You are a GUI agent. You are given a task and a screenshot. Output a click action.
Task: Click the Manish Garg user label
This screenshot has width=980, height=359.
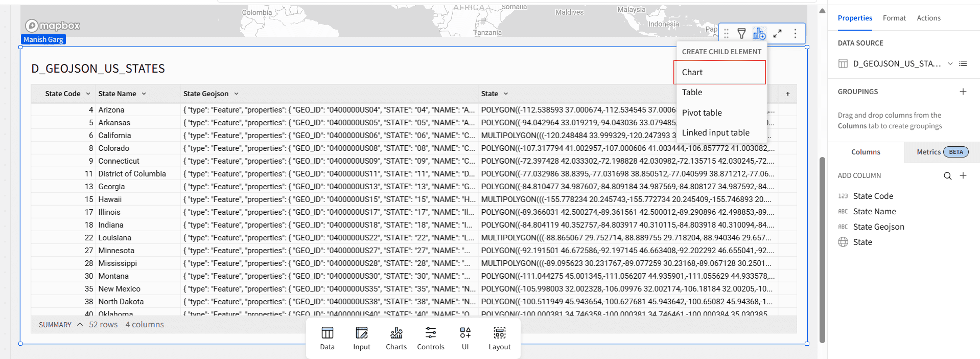[43, 39]
